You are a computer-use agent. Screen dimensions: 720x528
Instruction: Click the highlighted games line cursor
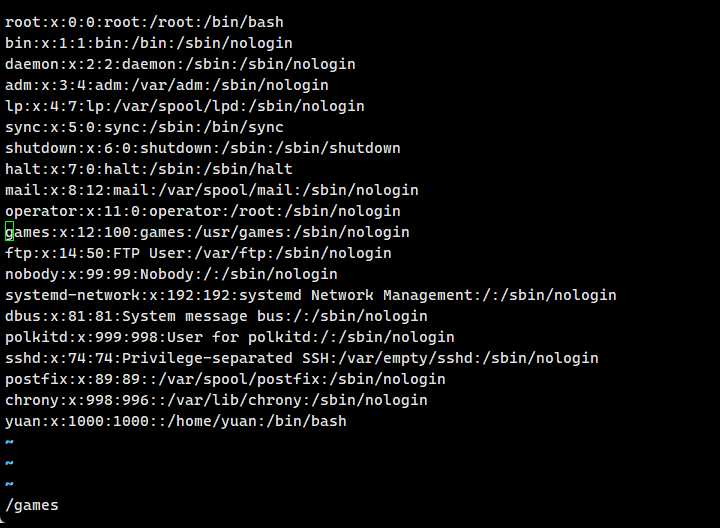(10, 232)
